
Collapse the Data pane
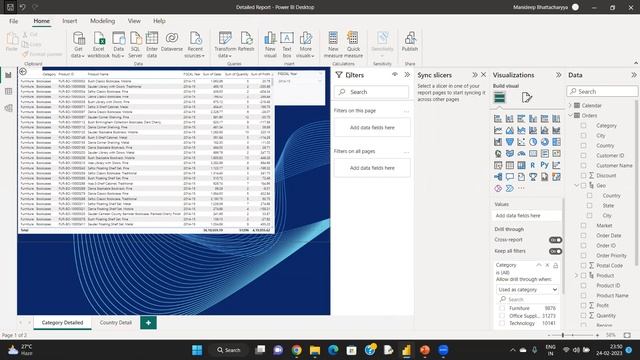(x=633, y=75)
